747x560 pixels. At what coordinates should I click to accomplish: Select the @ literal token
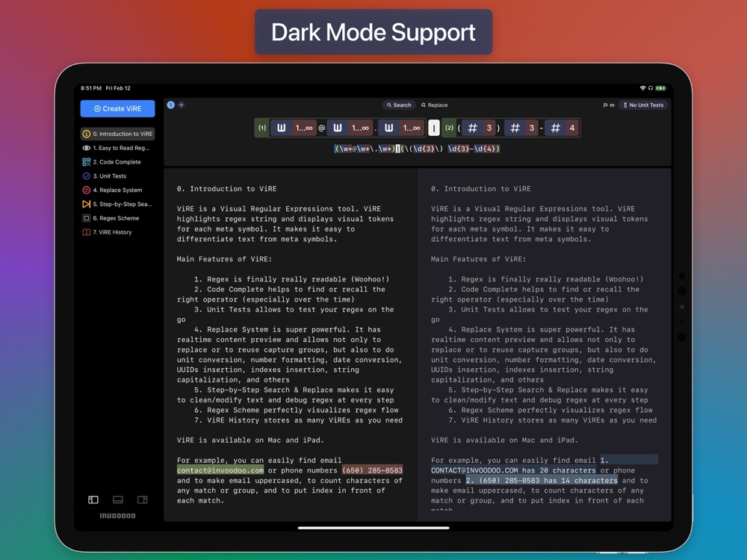coord(321,128)
